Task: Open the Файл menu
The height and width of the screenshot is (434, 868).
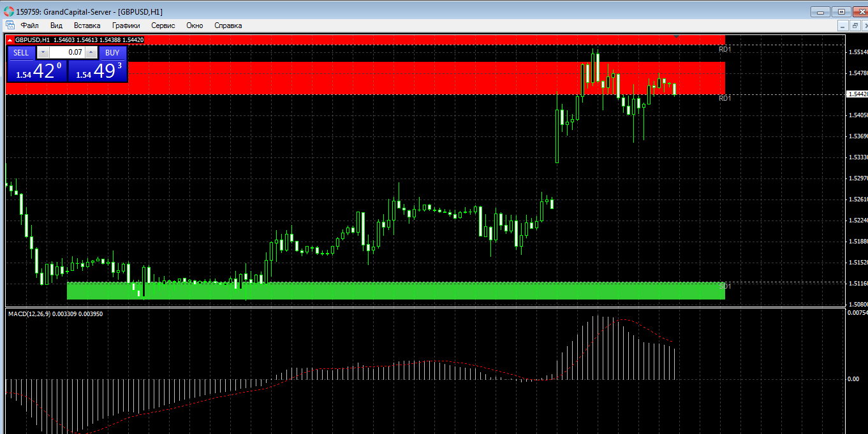Action: [x=29, y=25]
